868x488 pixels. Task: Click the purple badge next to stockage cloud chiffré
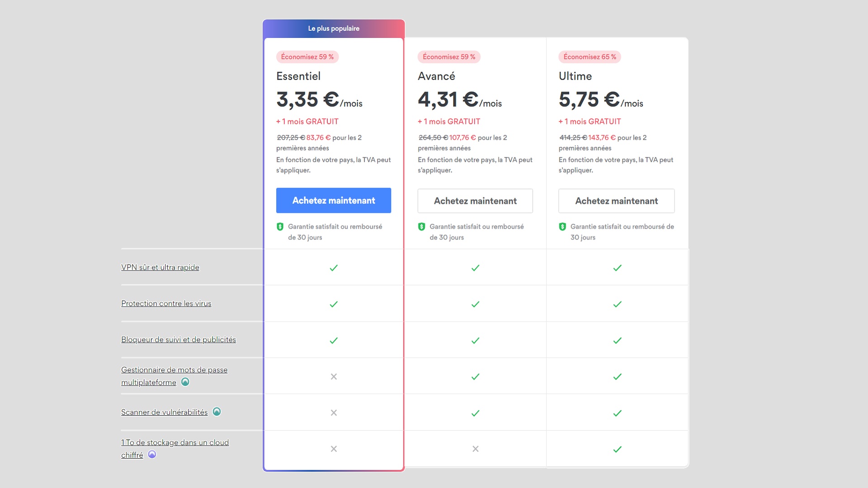pyautogui.click(x=152, y=455)
